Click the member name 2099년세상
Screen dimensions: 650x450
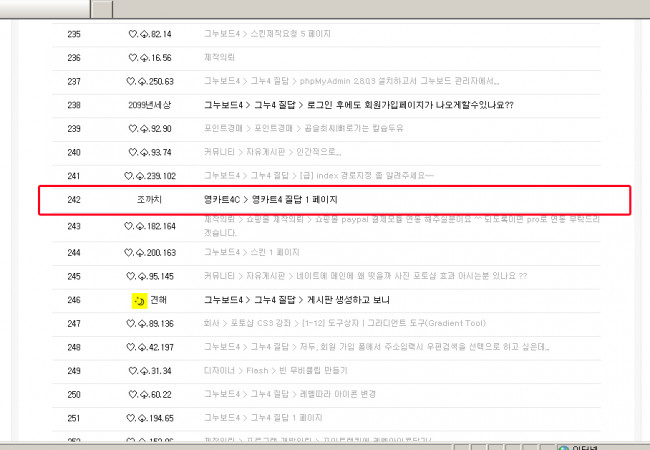tap(149, 105)
